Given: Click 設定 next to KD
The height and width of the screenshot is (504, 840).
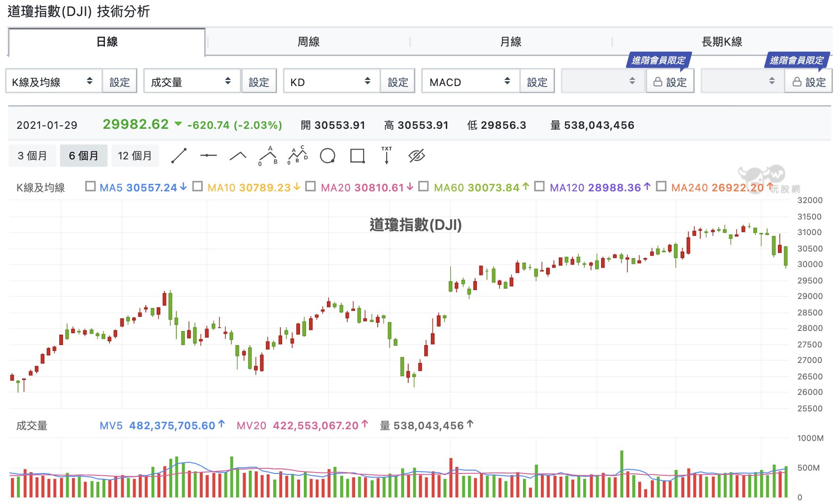Looking at the screenshot, I should [398, 82].
